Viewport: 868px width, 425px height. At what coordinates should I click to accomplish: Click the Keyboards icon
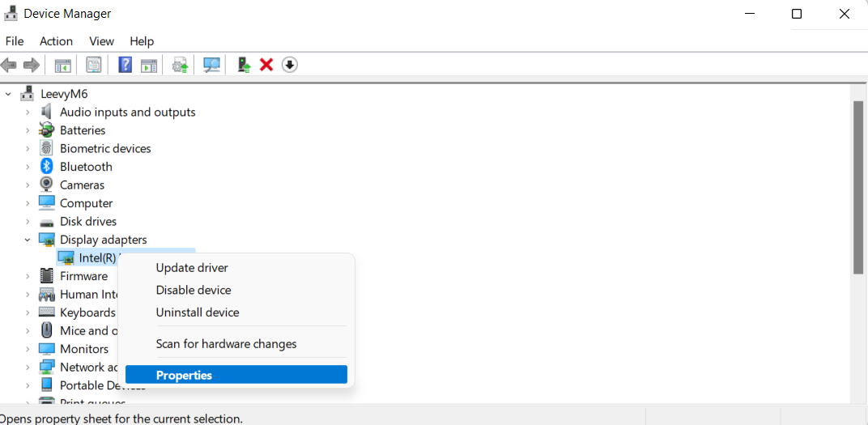(46, 312)
